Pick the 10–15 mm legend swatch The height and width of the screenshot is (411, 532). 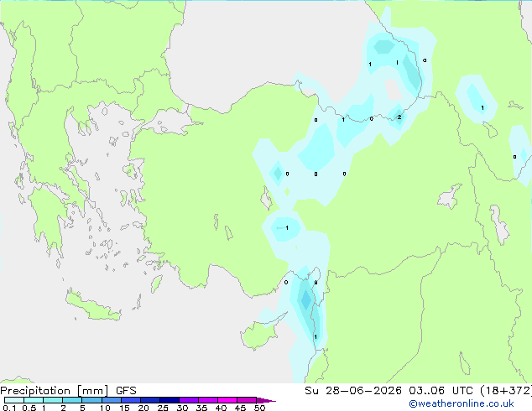click(112, 400)
